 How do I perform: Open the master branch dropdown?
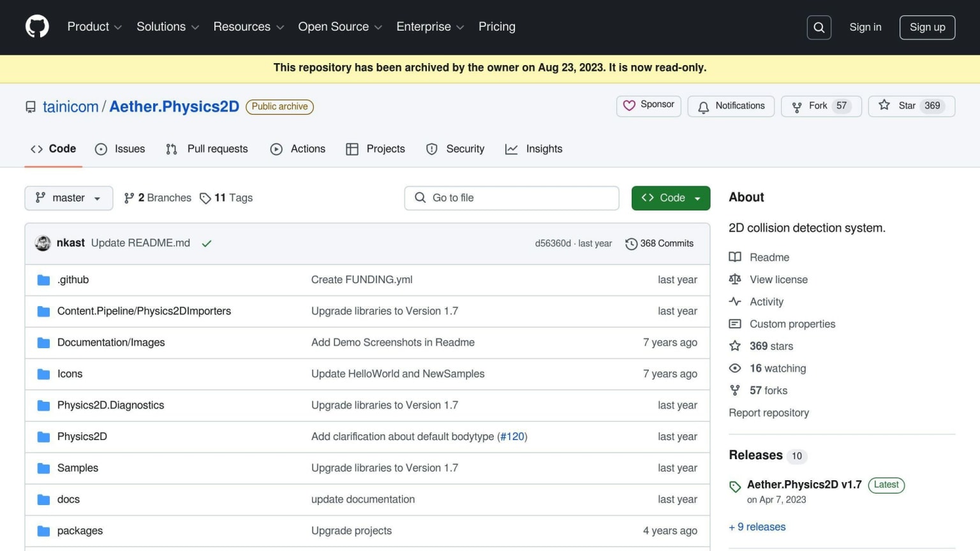[x=69, y=198]
